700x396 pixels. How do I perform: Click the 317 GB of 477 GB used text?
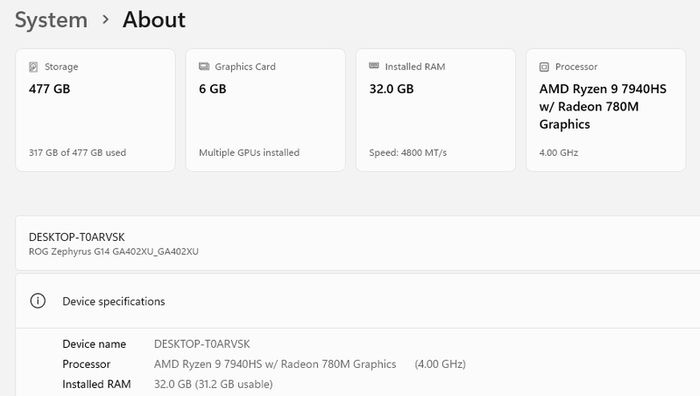pyautogui.click(x=78, y=153)
